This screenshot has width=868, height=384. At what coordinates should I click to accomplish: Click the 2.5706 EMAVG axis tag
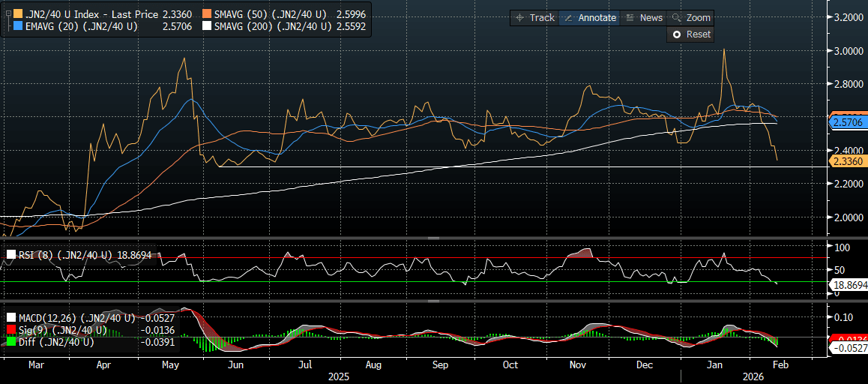point(848,121)
